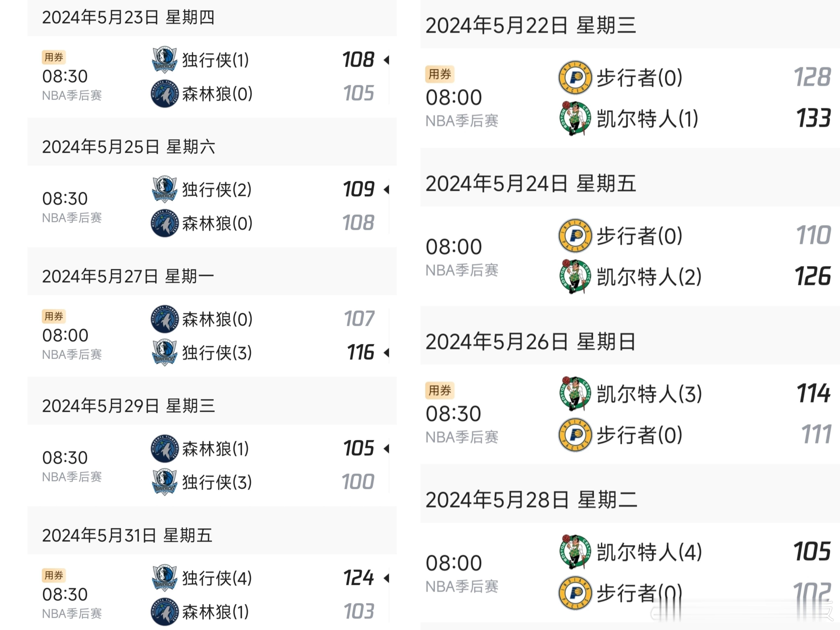Screen dimensions: 840x630
Task: Click Timberwolves logo in May 23 game
Action: (x=164, y=94)
